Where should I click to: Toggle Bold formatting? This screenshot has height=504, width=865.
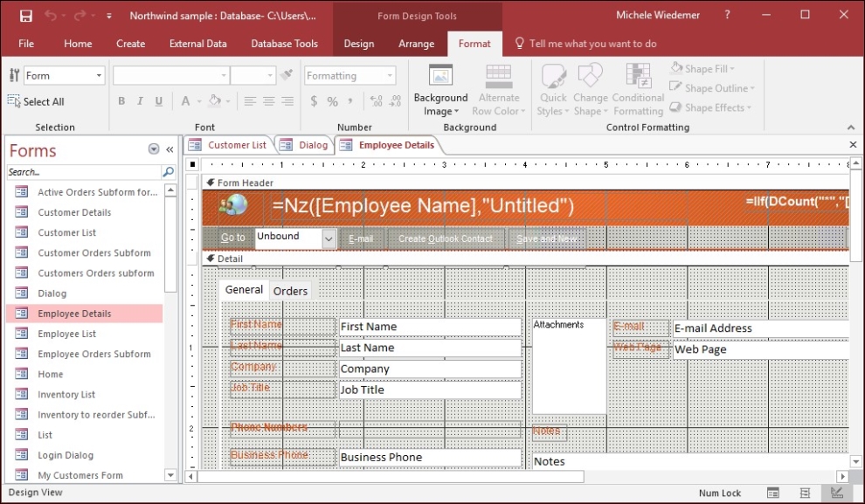coord(121,101)
